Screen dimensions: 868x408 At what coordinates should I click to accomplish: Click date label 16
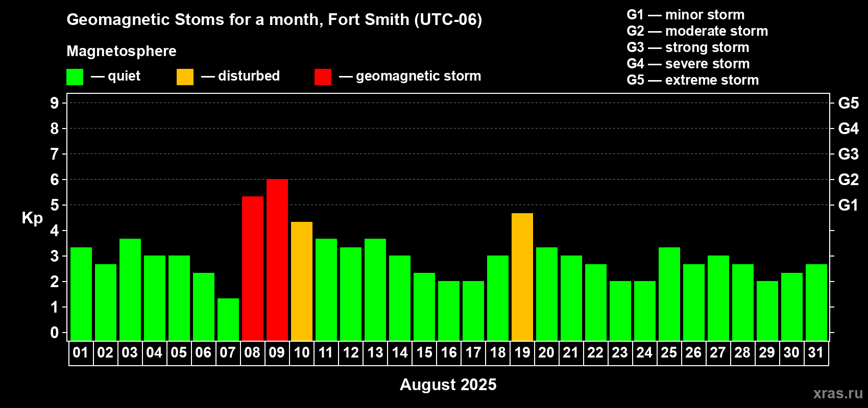click(449, 352)
